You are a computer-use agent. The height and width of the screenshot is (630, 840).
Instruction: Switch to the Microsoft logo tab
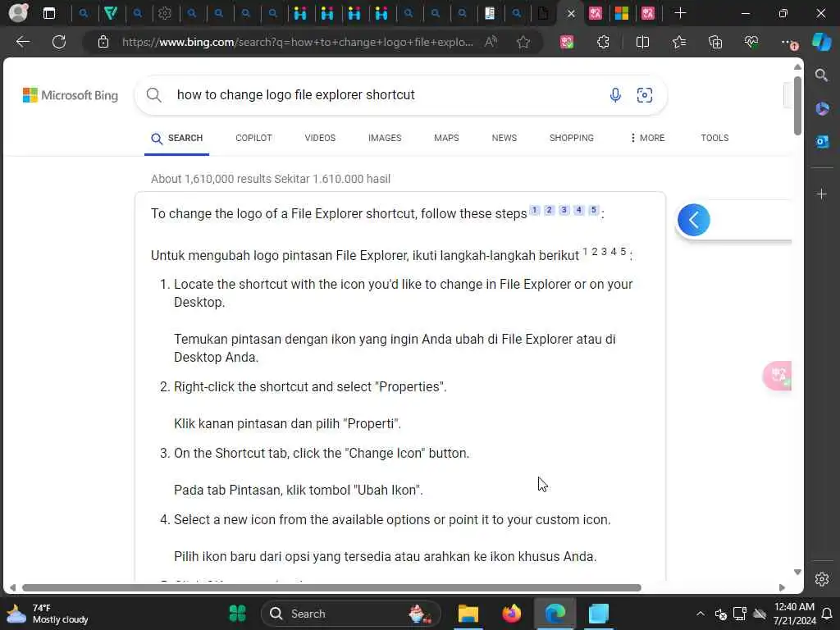622,13
